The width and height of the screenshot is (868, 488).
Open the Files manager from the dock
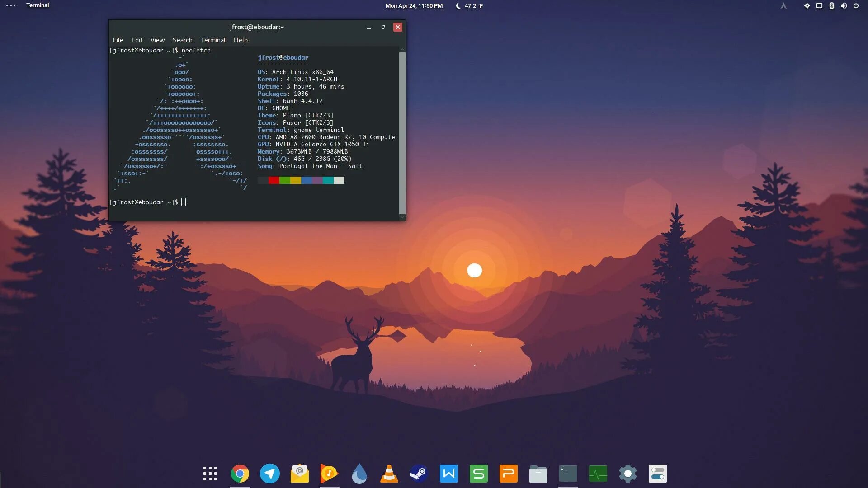[538, 474]
